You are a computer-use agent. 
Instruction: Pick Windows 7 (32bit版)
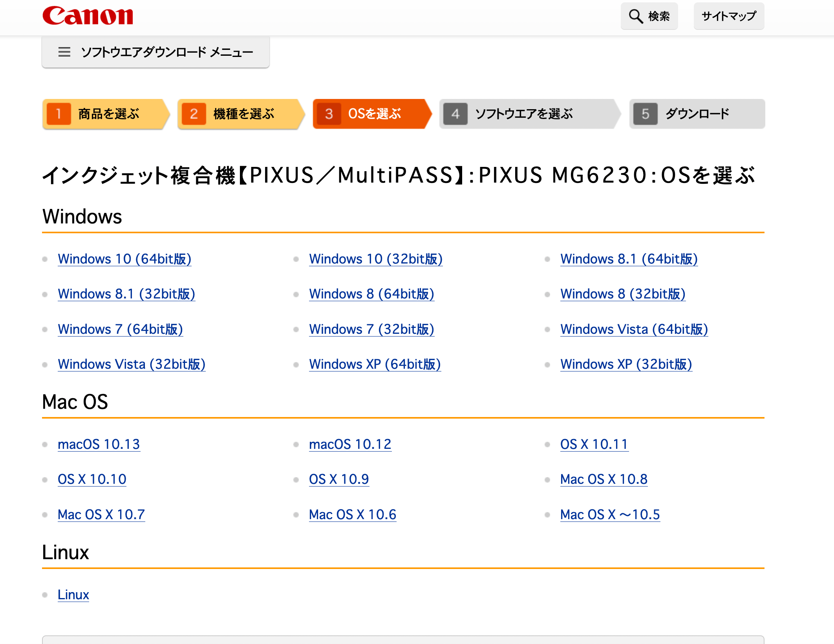pyautogui.click(x=371, y=329)
